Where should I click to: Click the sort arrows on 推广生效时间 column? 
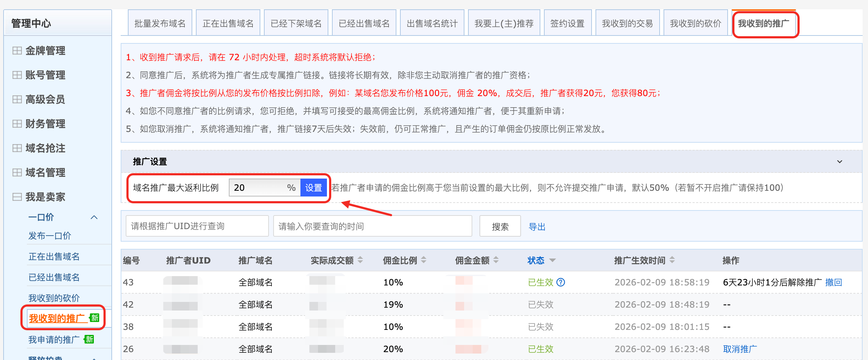click(x=672, y=260)
